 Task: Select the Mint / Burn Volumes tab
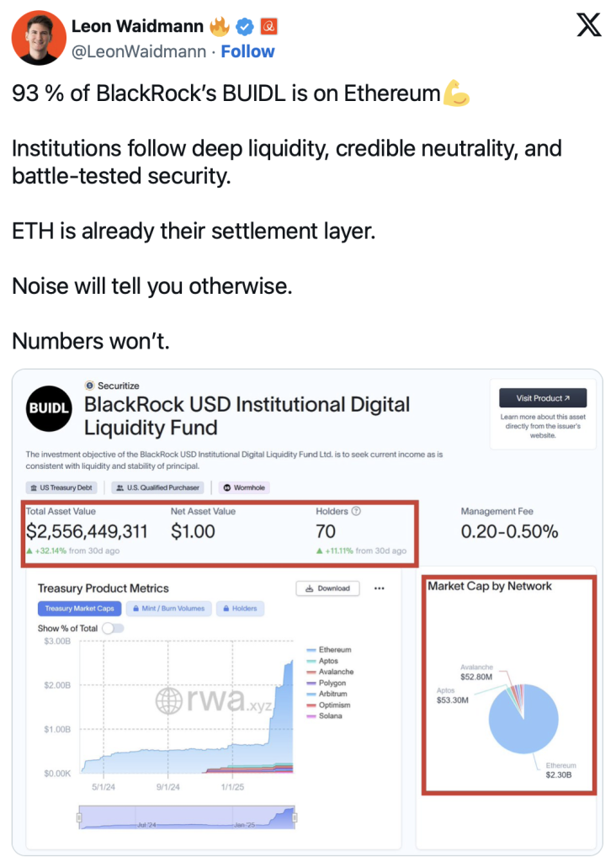[168, 609]
